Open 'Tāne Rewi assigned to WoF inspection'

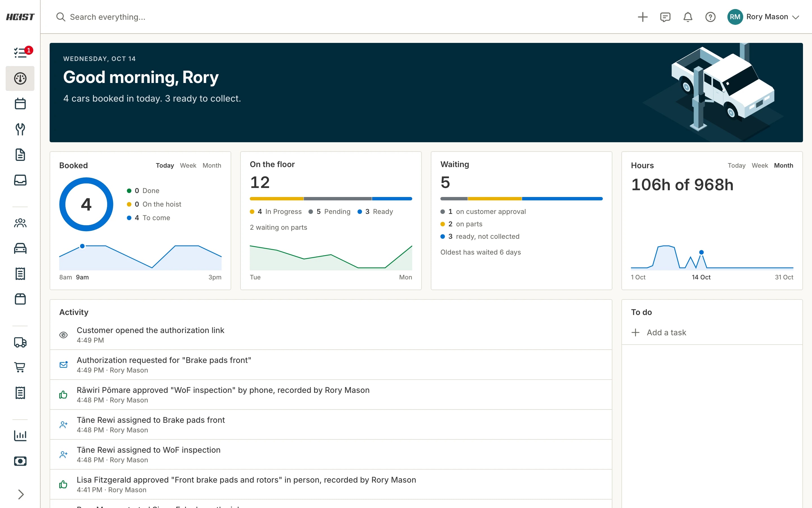tap(331, 455)
